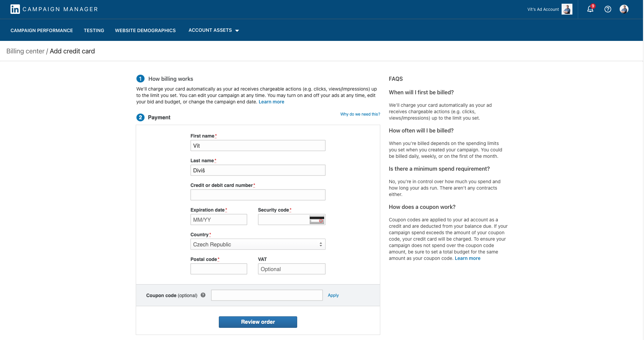Open the notifications bell
644x340 pixels.
[590, 9]
